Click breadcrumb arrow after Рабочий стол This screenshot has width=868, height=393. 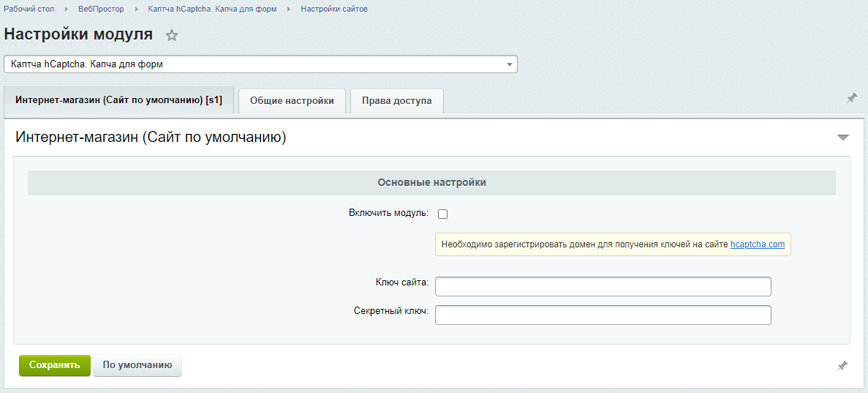66,10
